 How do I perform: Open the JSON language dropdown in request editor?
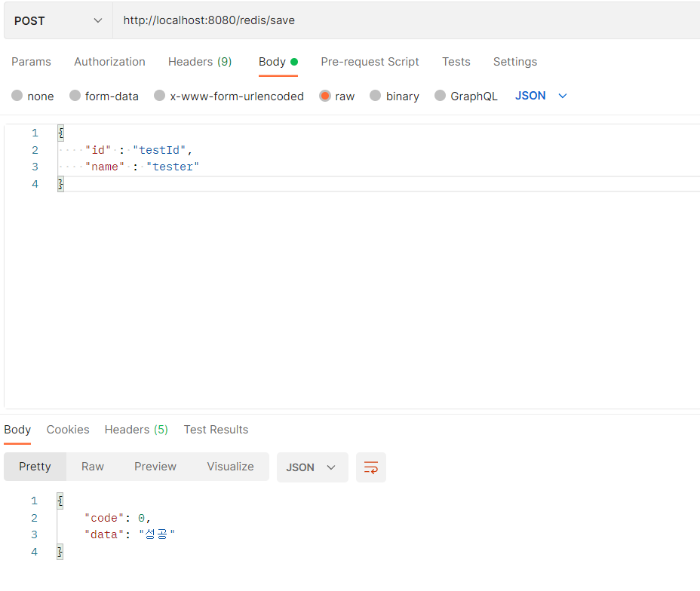point(540,96)
